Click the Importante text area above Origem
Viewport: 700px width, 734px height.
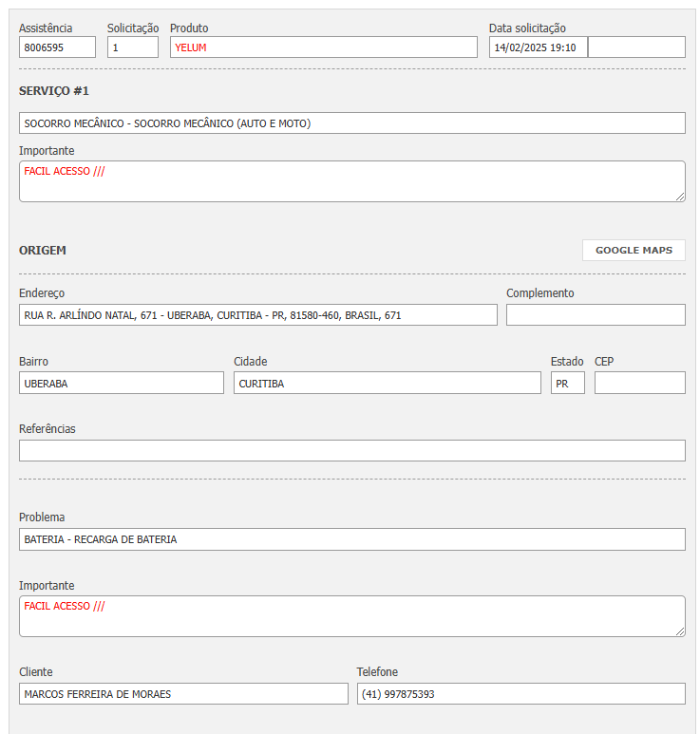[351, 181]
